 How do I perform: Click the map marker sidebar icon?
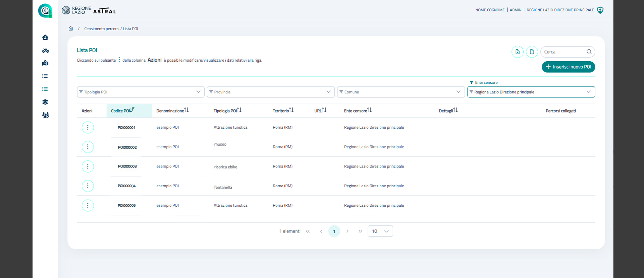(45, 63)
